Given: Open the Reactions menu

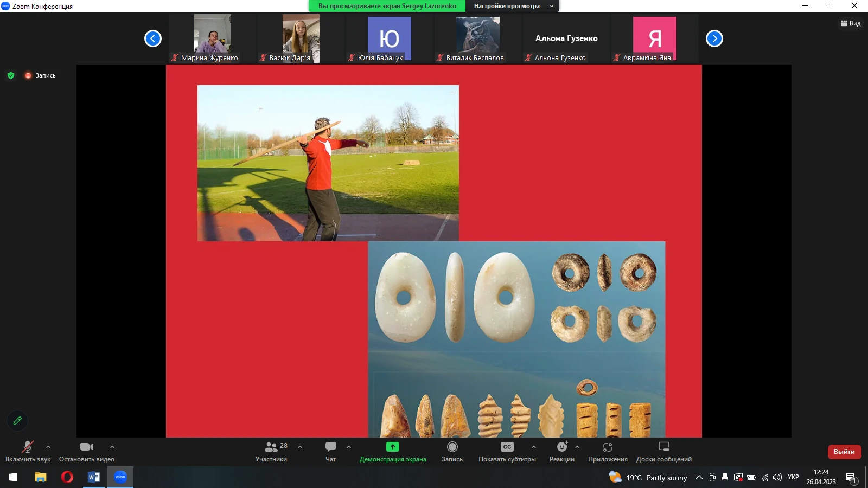Looking at the screenshot, I should (x=562, y=452).
